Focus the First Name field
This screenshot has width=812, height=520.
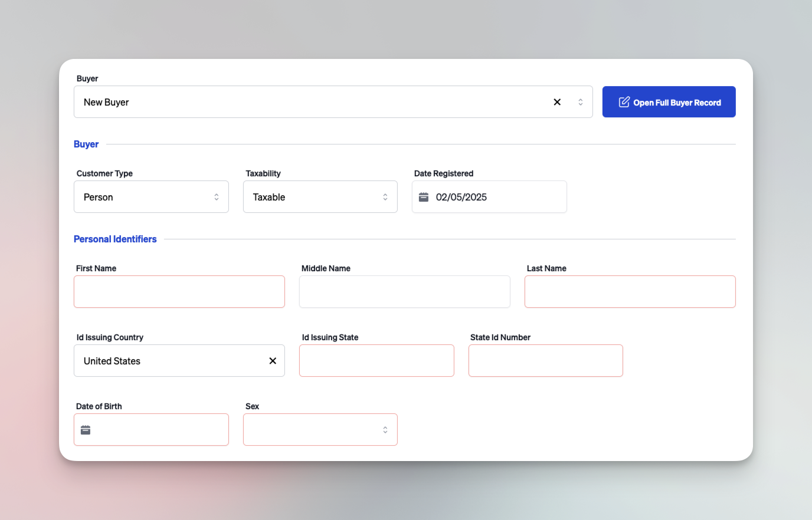click(x=179, y=291)
